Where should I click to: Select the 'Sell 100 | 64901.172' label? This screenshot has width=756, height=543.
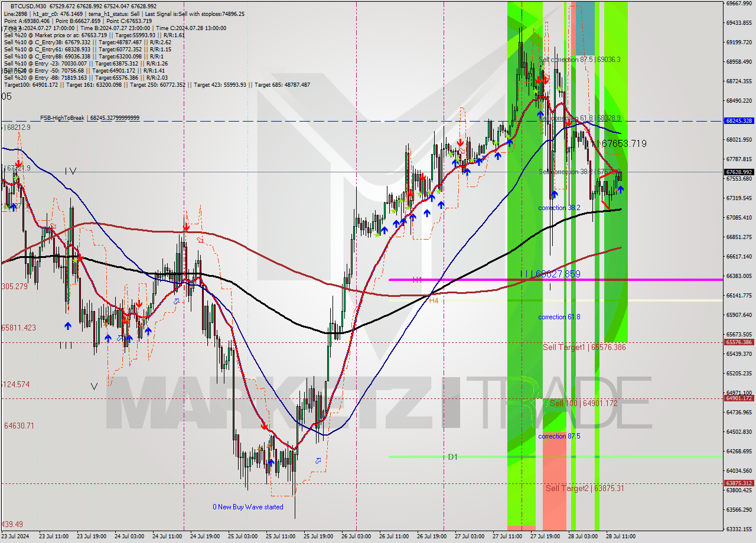click(x=584, y=403)
